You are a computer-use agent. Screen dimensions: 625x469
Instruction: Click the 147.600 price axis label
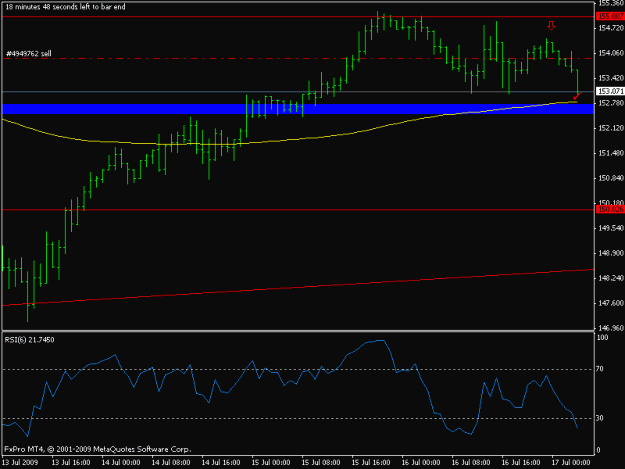click(611, 303)
